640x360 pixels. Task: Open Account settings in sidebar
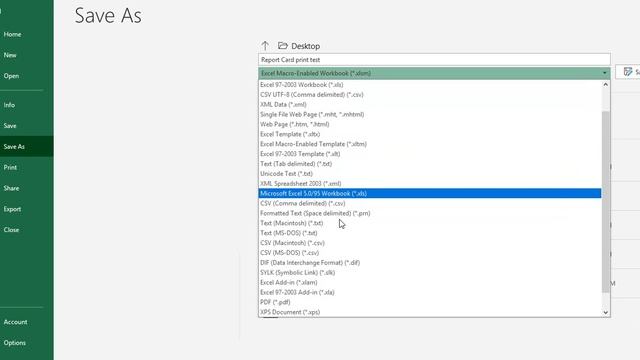tap(27, 322)
